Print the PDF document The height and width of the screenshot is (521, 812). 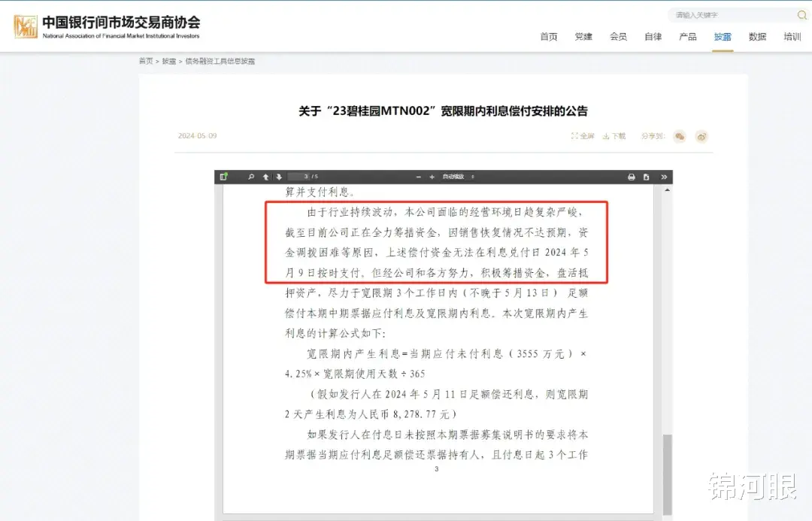click(632, 177)
